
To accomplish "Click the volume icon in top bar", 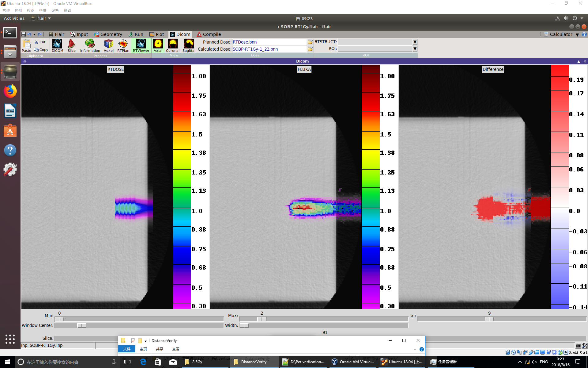I will click(x=566, y=18).
